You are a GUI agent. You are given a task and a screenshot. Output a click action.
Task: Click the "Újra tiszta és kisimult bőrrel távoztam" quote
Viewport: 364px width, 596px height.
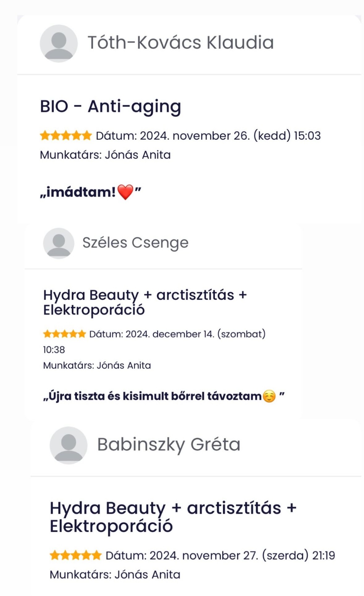coord(153,396)
